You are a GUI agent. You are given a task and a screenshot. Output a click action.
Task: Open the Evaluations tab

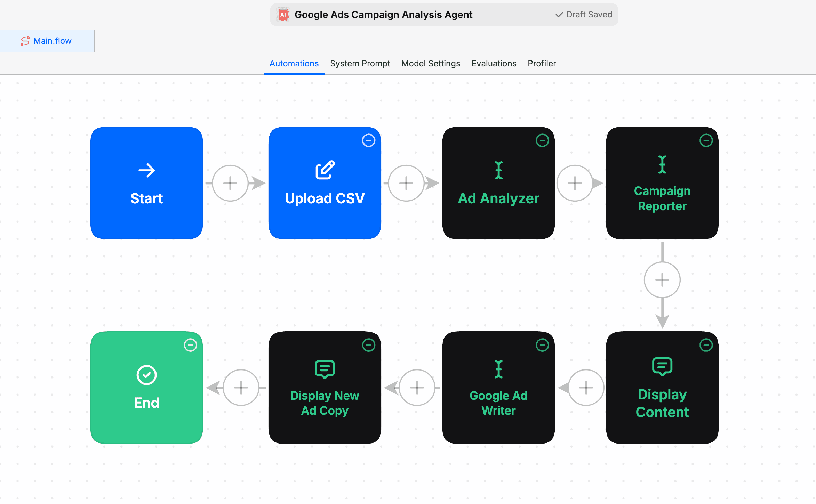point(494,63)
